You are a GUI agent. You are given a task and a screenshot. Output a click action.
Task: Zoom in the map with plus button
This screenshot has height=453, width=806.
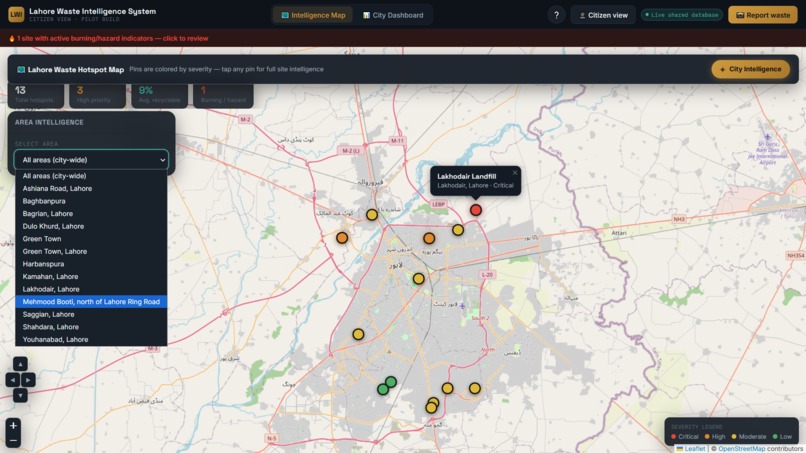(x=13, y=426)
